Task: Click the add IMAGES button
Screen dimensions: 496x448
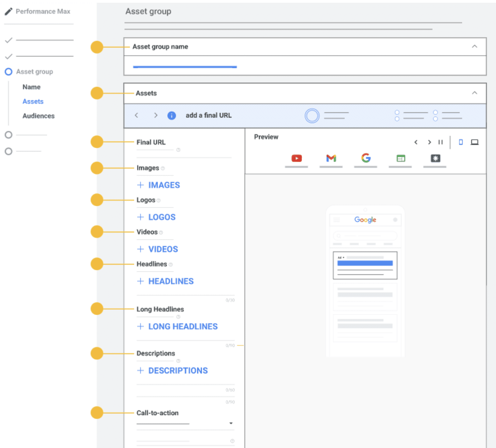Action: click(x=159, y=185)
